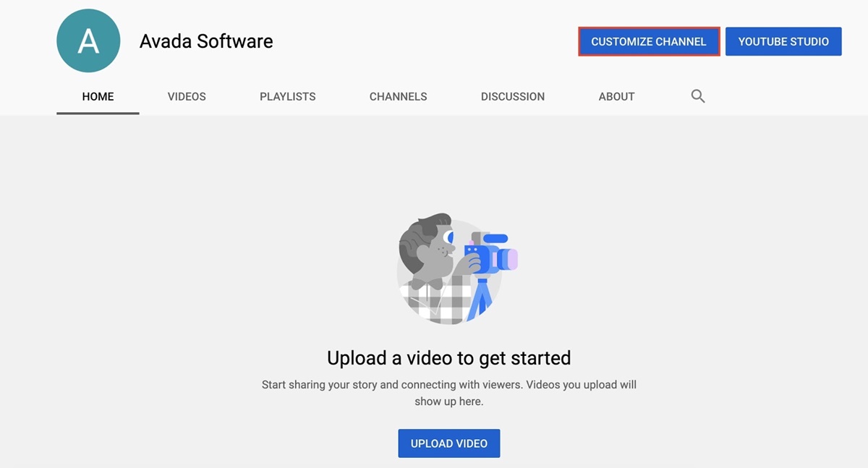Click the Avada Software channel avatar
Image resolution: width=868 pixels, height=468 pixels.
(88, 41)
